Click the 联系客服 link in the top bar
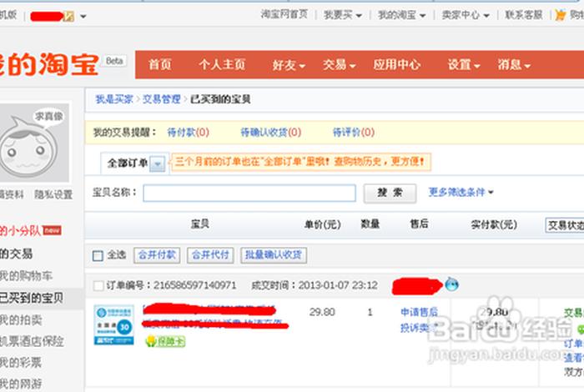 [x=524, y=15]
